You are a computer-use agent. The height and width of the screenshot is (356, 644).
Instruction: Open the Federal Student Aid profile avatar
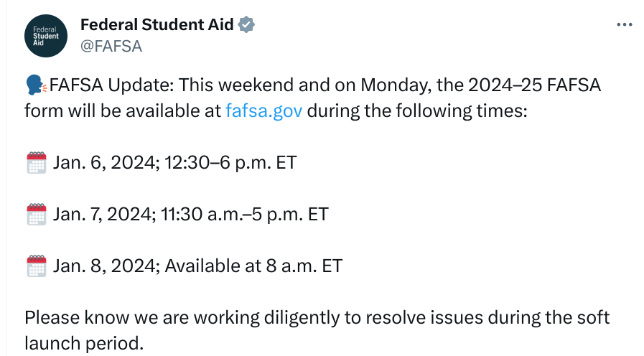point(45,36)
